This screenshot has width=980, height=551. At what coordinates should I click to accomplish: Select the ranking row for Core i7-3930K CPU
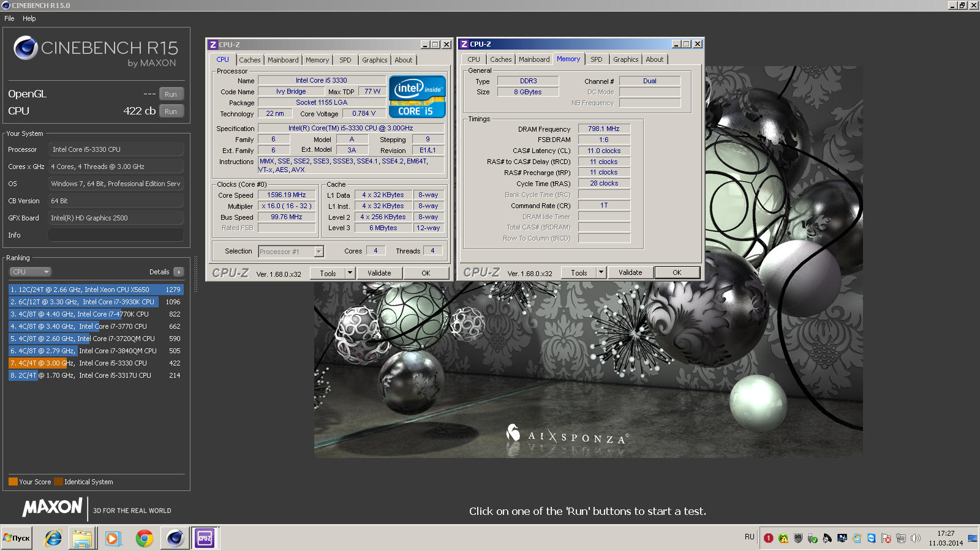(96, 302)
